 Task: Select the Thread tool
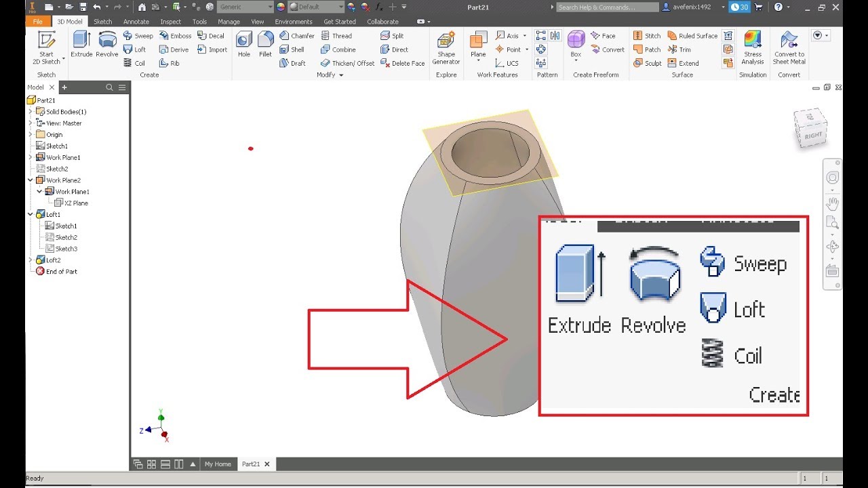pos(336,36)
